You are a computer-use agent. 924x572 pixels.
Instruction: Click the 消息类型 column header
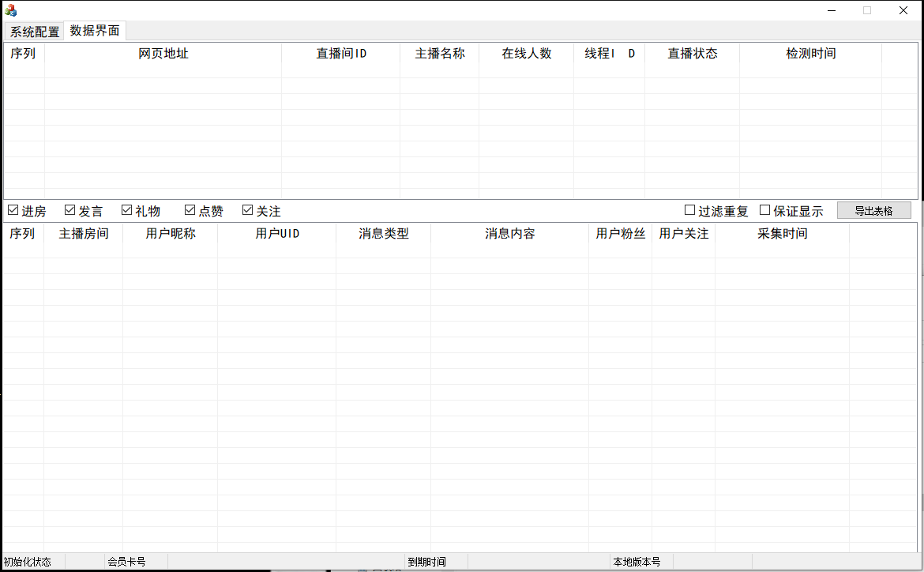tap(383, 234)
